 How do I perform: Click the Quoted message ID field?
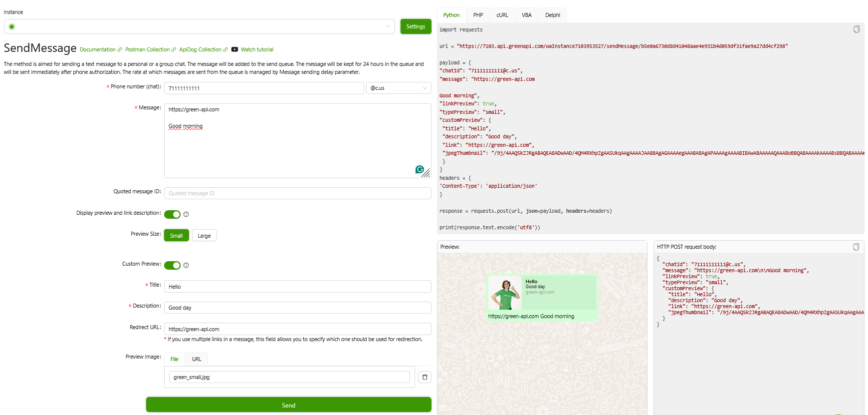297,193
